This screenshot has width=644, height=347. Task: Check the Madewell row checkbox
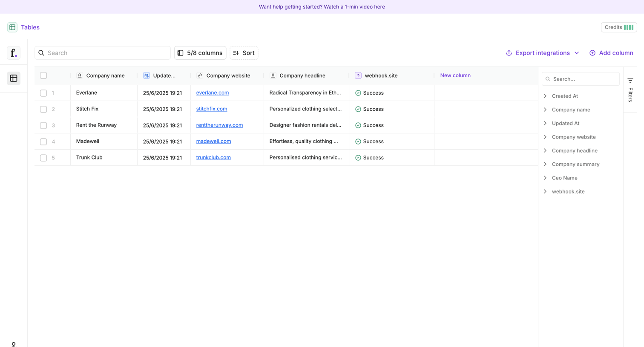pyautogui.click(x=43, y=142)
